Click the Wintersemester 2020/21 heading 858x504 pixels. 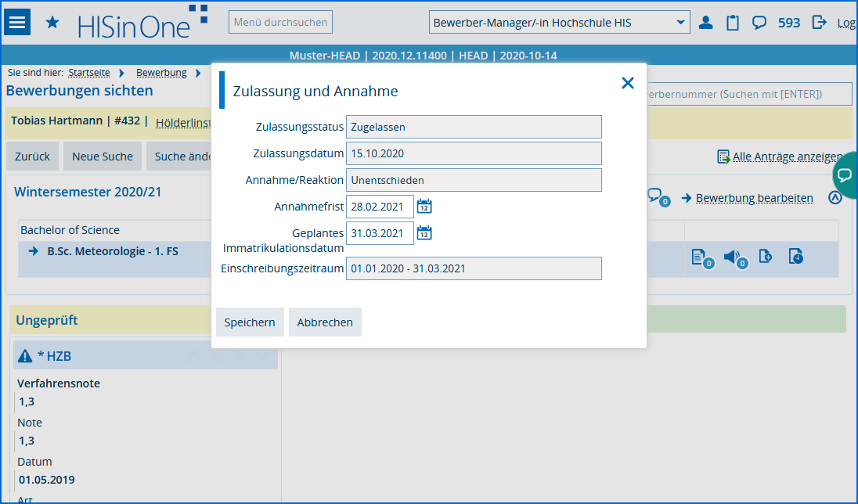click(x=88, y=192)
